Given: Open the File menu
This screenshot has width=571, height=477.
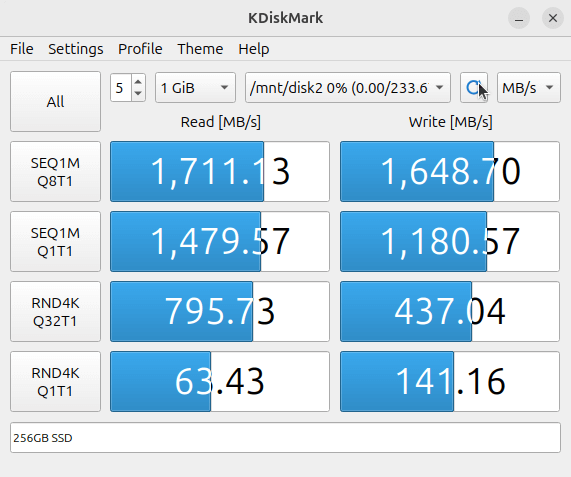Looking at the screenshot, I should 22,49.
